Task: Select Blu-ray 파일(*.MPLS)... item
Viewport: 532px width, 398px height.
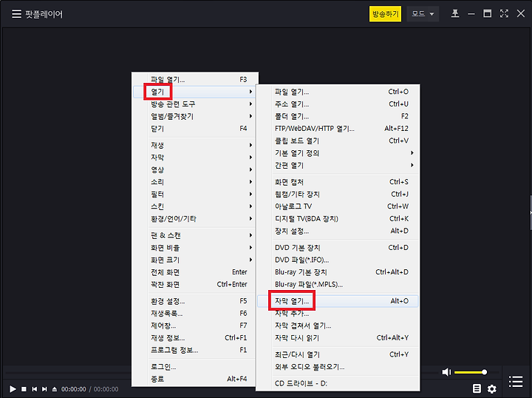Action: [x=338, y=284]
